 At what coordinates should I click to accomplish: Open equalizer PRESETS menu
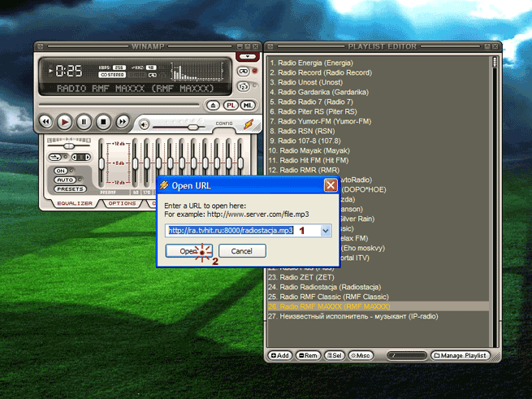coord(70,189)
